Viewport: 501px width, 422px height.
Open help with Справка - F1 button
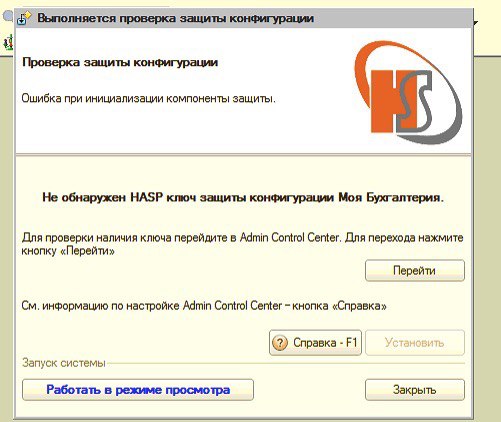315,342
